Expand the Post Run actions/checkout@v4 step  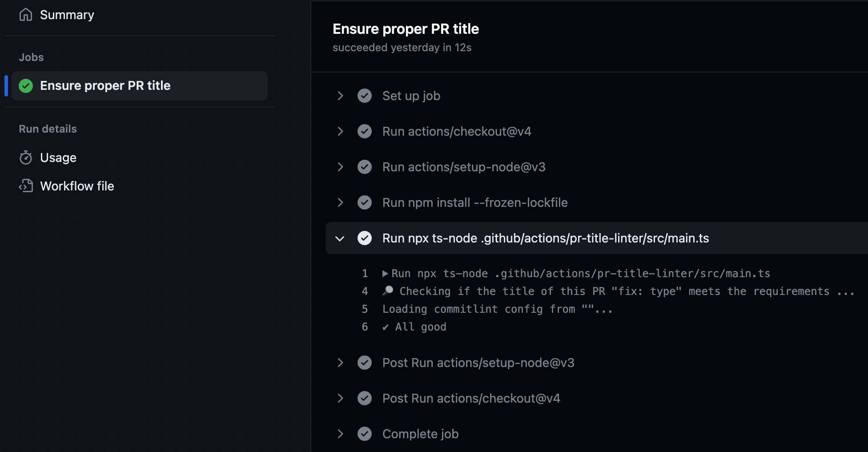(340, 398)
